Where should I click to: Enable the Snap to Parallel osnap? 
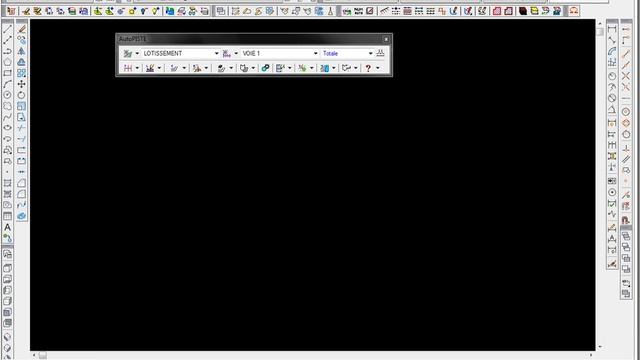626,160
